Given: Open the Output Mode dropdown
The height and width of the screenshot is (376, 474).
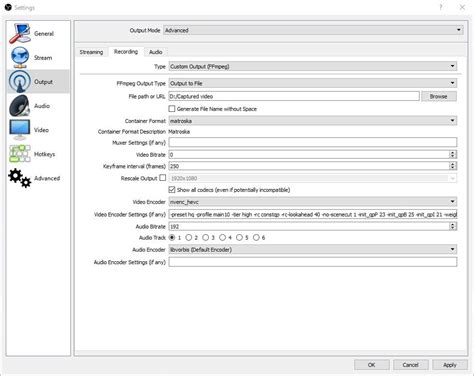Looking at the screenshot, I should [x=313, y=30].
